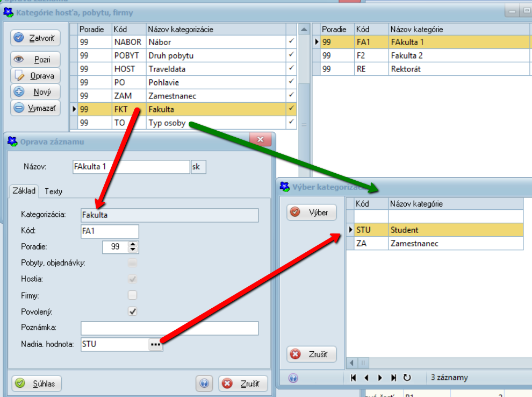Uncheck the Povolený checkbox
Image resolution: width=532 pixels, height=397 pixels.
point(132,311)
